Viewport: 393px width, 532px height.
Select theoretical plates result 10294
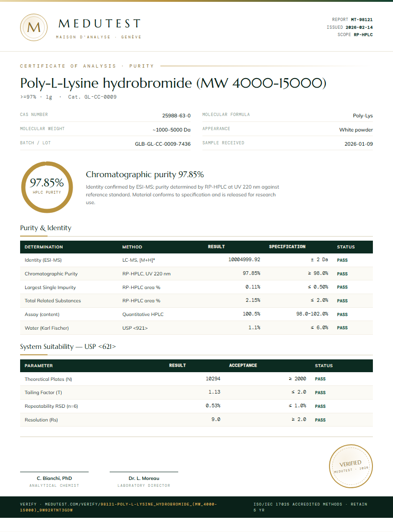point(213,379)
